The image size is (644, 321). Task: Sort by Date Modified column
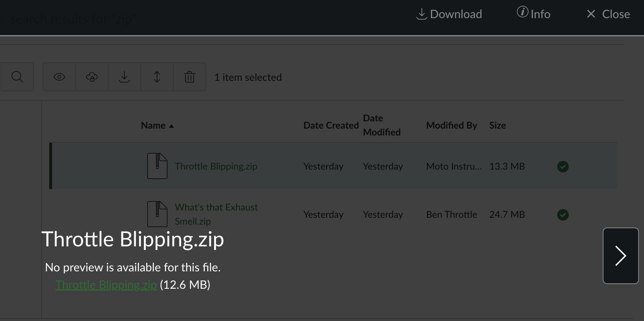coord(381,125)
